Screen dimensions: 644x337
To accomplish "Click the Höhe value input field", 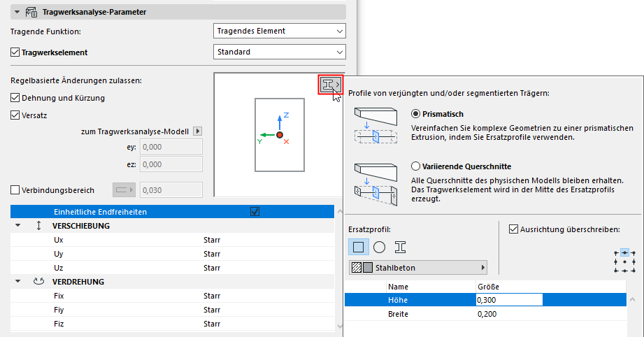I will [x=508, y=300].
